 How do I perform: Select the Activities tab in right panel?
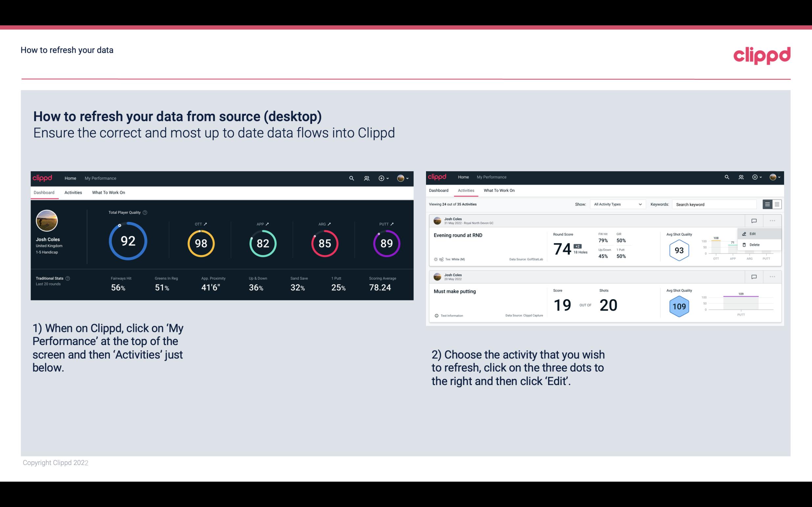tap(466, 191)
